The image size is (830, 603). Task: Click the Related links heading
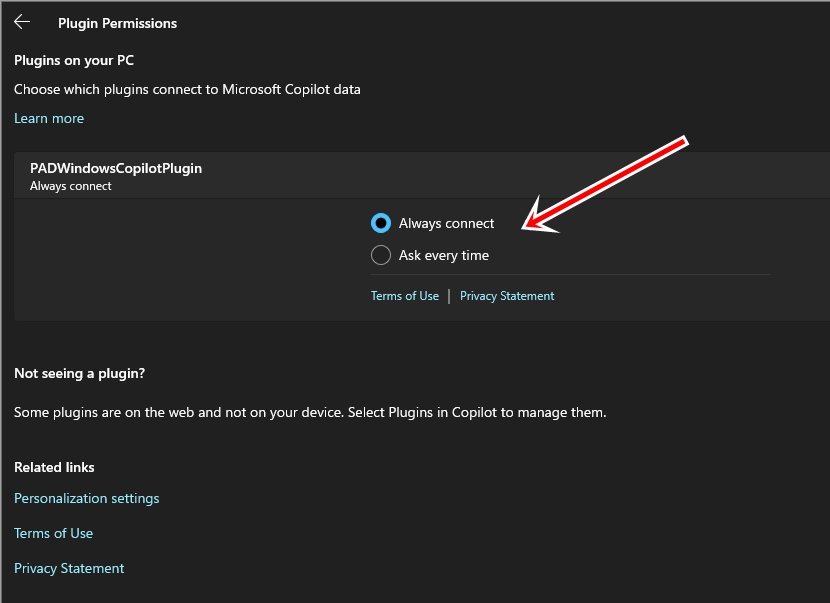pyautogui.click(x=54, y=467)
